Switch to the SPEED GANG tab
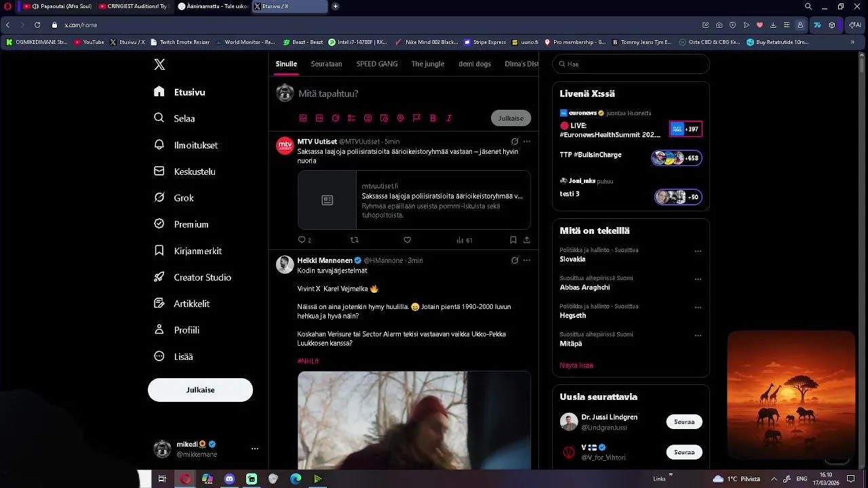This screenshot has width=868, height=488. pyautogui.click(x=377, y=64)
